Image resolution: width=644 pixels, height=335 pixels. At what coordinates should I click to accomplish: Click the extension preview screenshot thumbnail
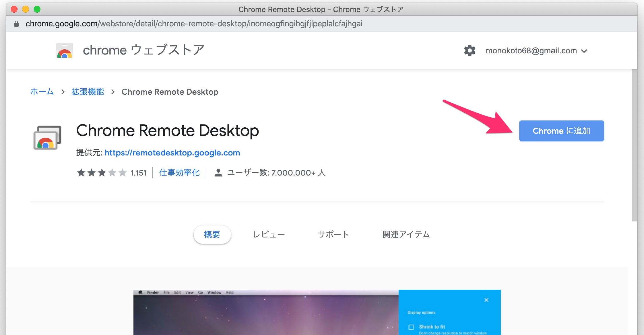tap(317, 312)
